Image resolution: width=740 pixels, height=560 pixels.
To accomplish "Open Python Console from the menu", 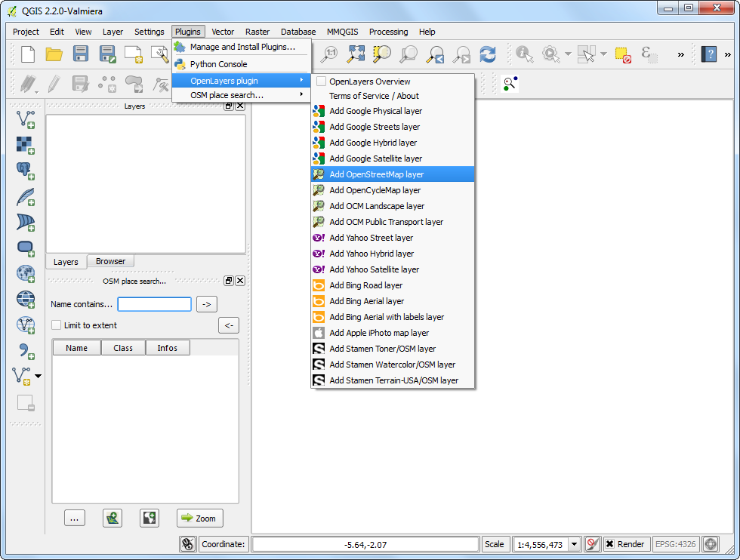I will (x=241, y=63).
